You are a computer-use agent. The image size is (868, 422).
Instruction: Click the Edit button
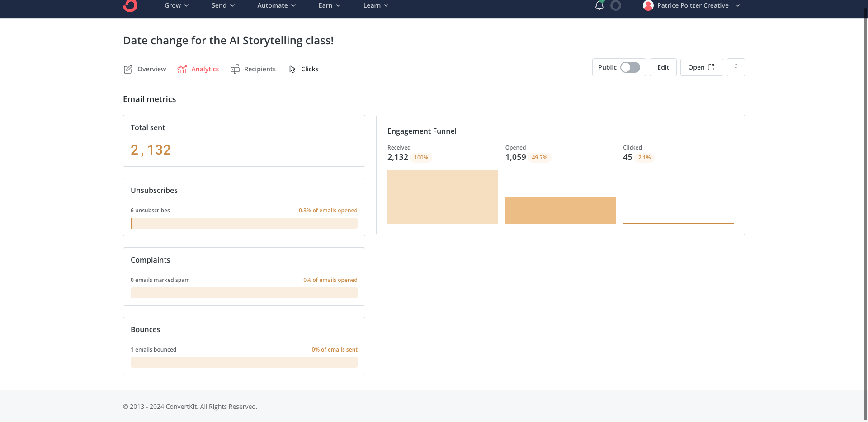pyautogui.click(x=663, y=67)
